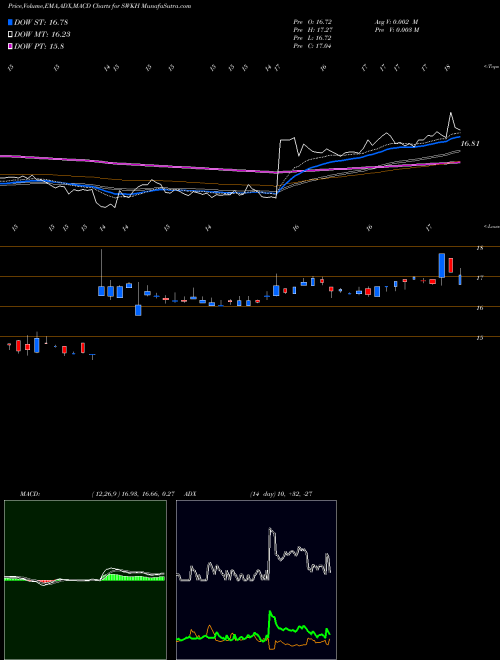Click the Lows label at right edge
500x660 pixels.
491,226
